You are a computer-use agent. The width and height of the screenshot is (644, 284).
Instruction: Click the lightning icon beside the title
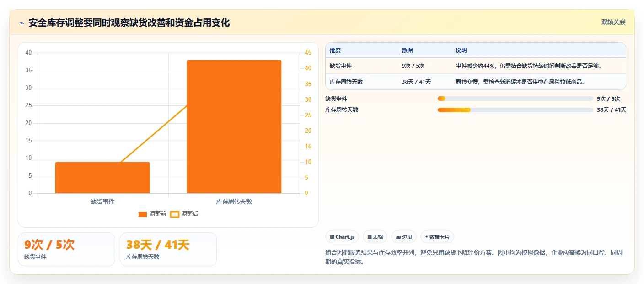tap(21, 22)
